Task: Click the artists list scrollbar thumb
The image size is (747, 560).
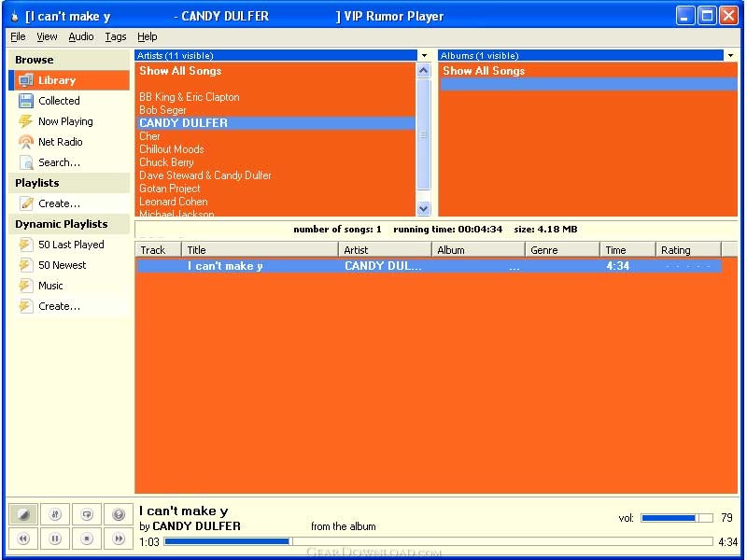Action: (x=424, y=134)
